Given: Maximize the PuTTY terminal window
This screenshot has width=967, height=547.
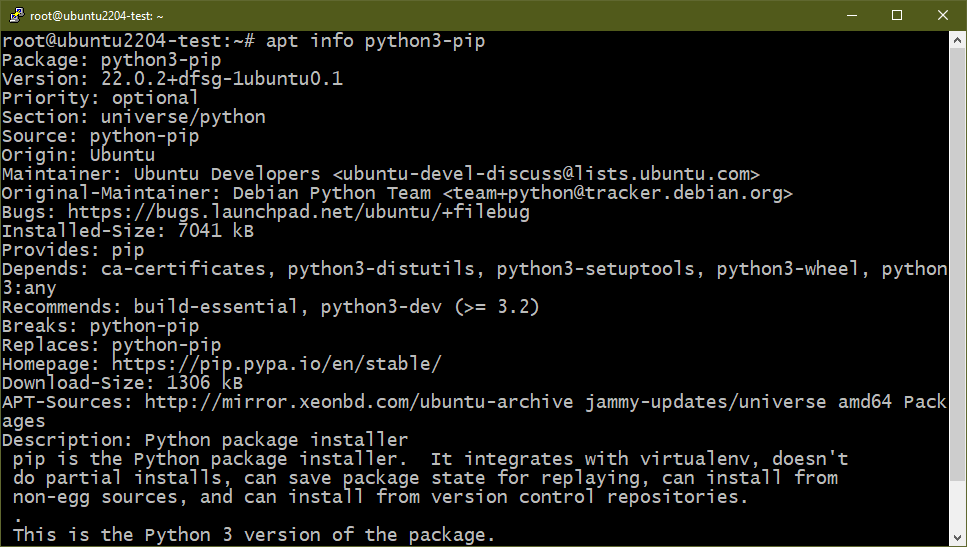Looking at the screenshot, I should point(897,15).
